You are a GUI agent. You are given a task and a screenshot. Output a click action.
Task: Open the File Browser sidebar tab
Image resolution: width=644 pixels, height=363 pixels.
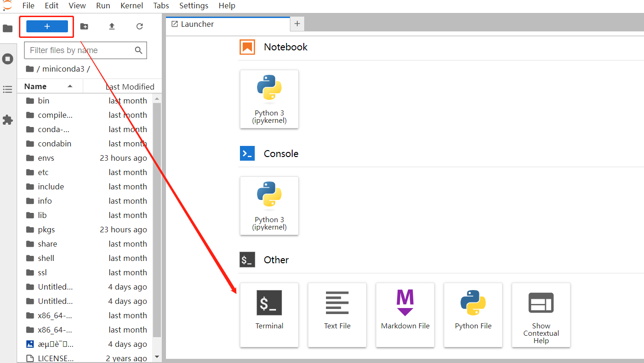tap(7, 28)
